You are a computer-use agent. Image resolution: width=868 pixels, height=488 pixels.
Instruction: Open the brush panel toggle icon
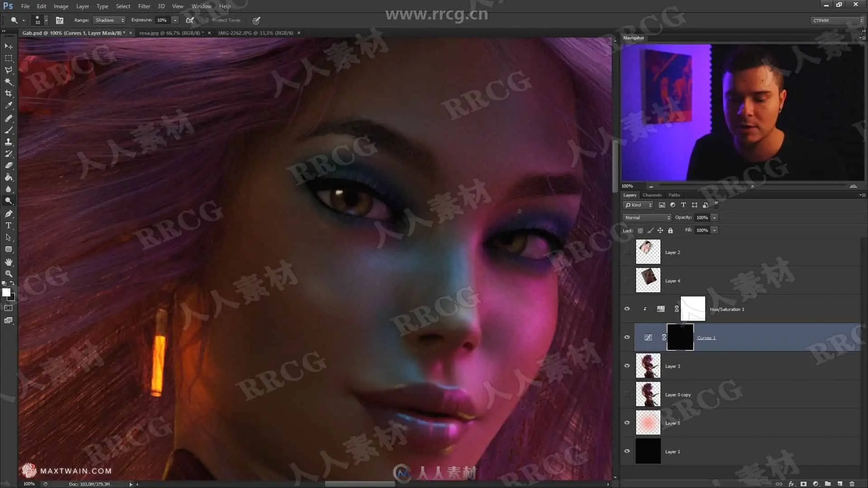pyautogui.click(x=59, y=20)
